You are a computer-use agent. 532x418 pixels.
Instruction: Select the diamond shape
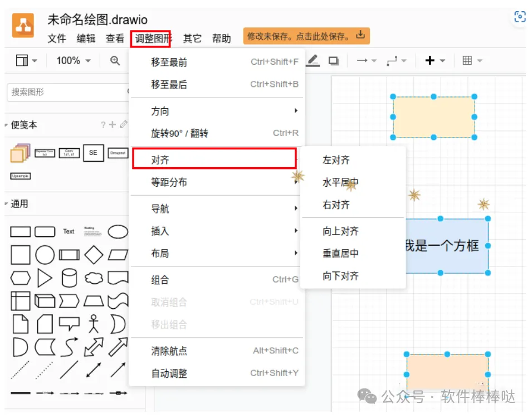pyautogui.click(x=94, y=255)
